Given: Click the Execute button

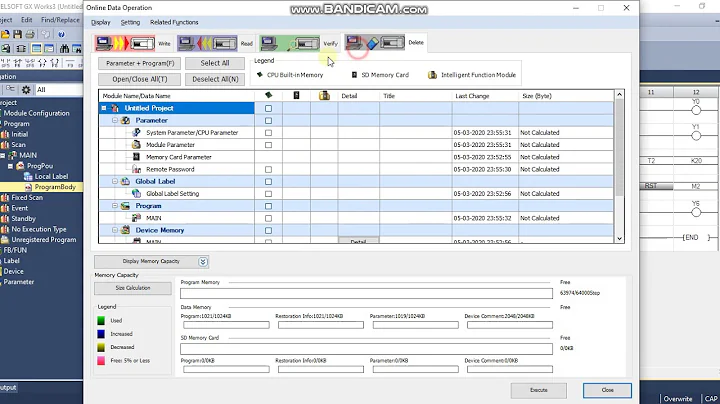Looking at the screenshot, I should (x=539, y=390).
